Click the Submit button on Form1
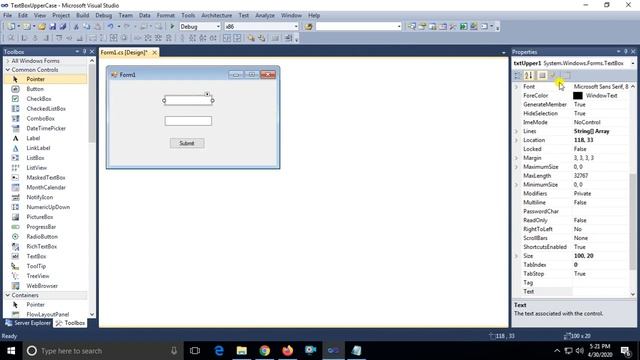Image resolution: width=640 pixels, height=360 pixels. coord(187,143)
